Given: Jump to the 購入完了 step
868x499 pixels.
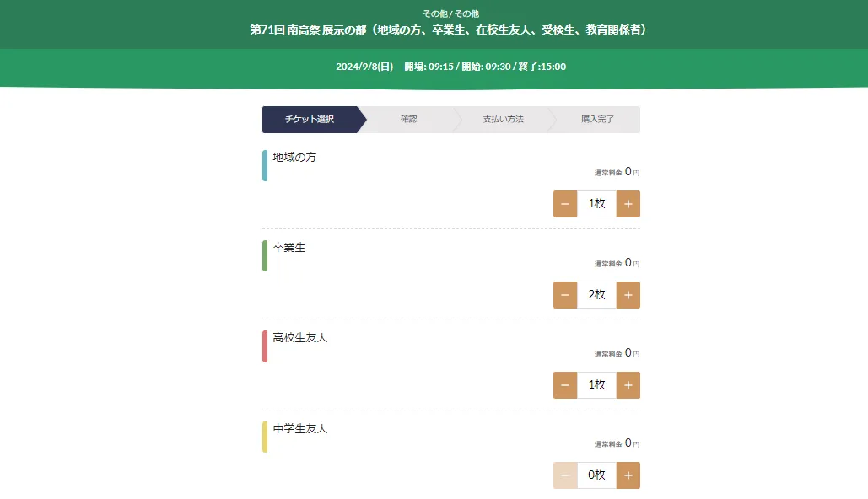Looking at the screenshot, I should (x=597, y=120).
